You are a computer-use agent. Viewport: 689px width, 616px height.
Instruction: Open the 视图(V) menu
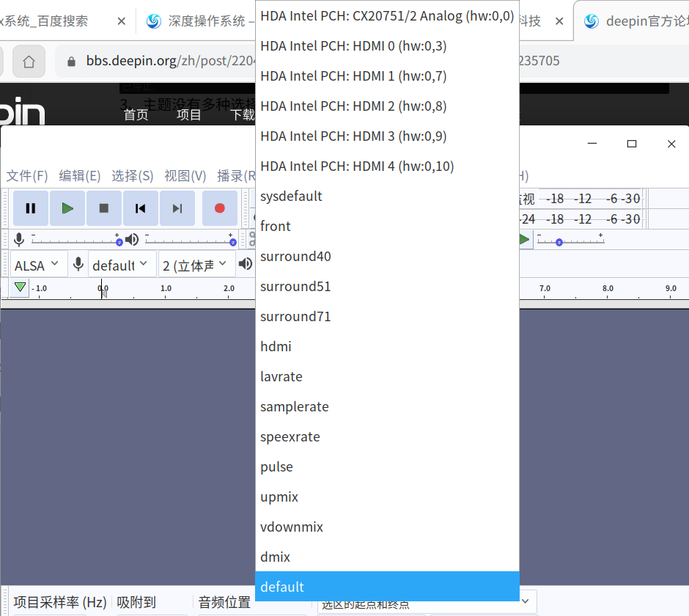coord(185,176)
